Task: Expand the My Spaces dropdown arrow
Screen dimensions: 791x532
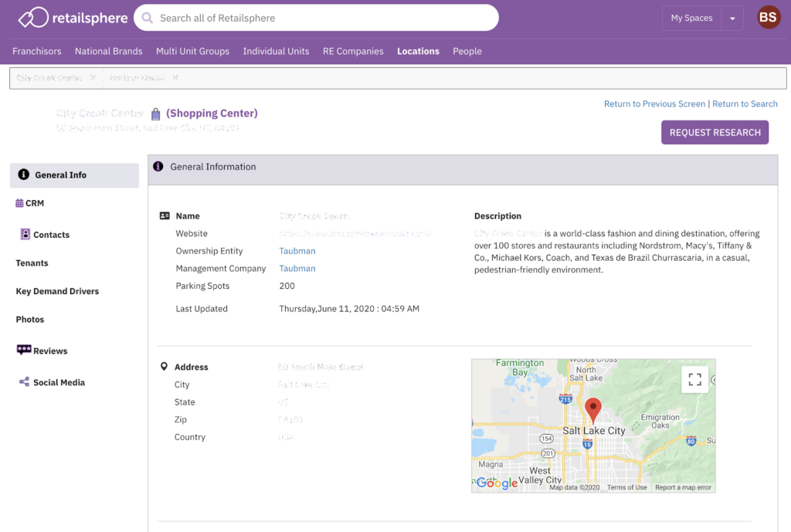Action: [732, 19]
